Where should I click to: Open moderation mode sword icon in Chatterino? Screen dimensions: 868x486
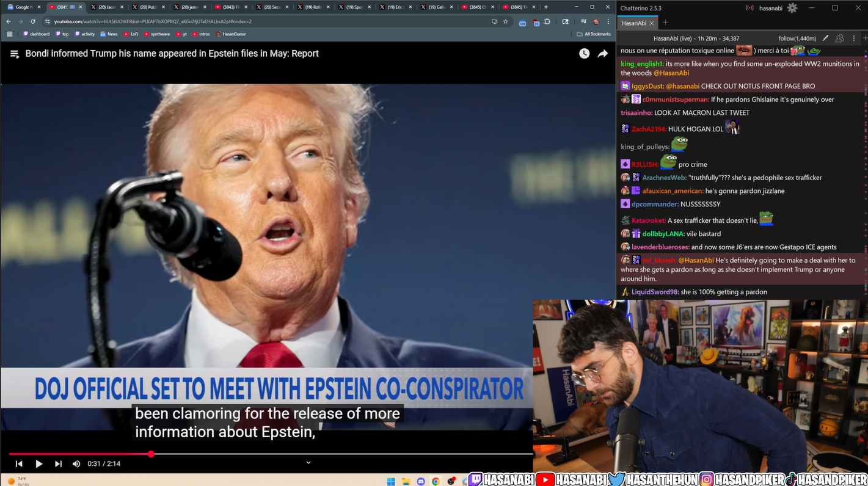[x=826, y=38]
